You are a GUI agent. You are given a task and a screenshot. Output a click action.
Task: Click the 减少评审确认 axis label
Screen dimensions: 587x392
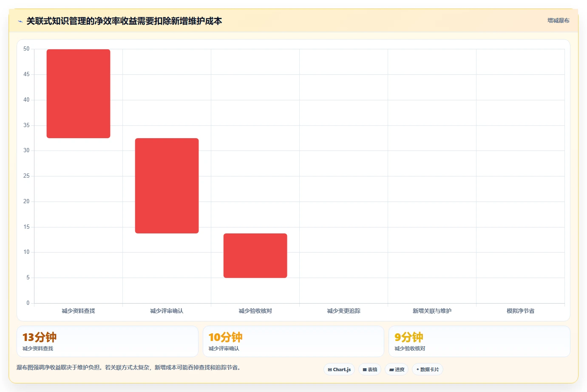(x=167, y=311)
